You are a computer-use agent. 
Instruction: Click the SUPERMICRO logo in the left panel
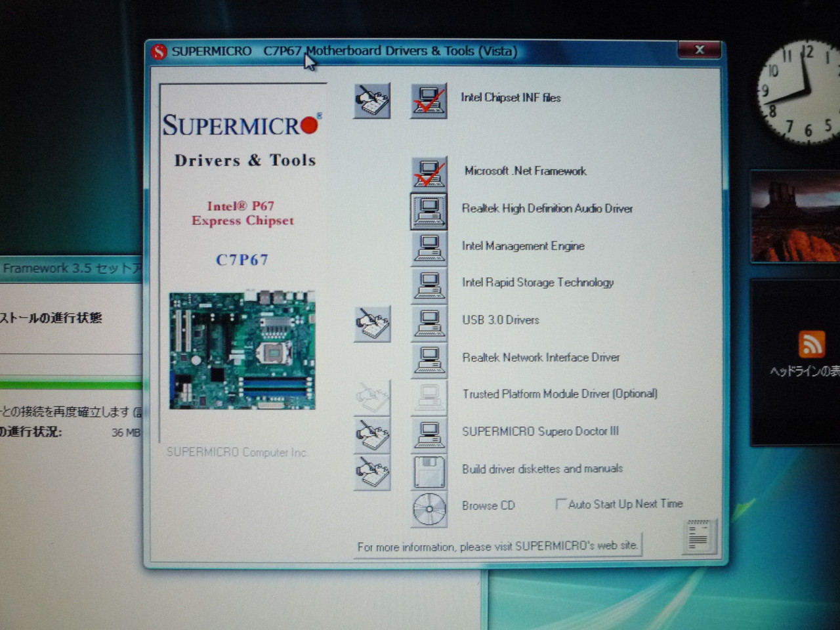[242, 125]
